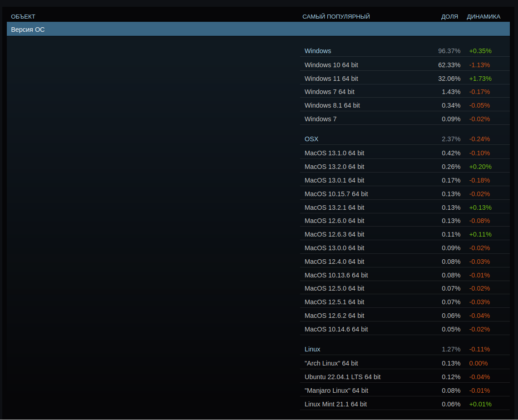Image resolution: width=518 pixels, height=420 pixels.
Task: Click the 0.00% Arch Linux change value
Action: (x=479, y=363)
